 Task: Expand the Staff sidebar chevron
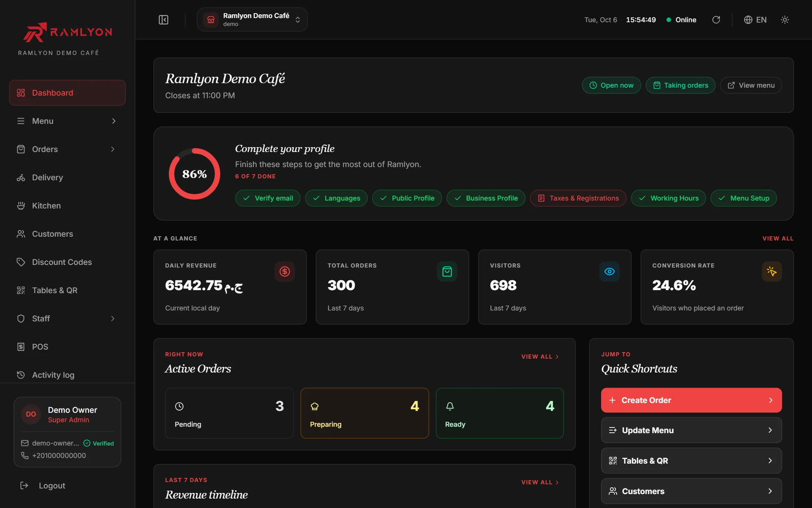112,318
